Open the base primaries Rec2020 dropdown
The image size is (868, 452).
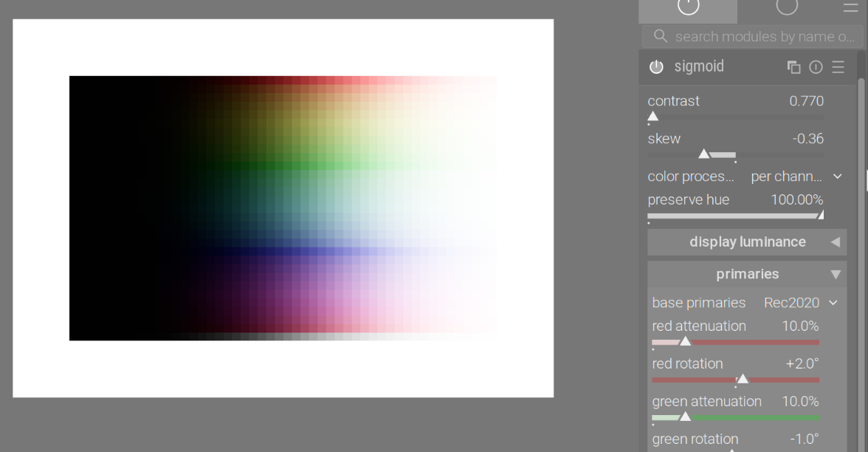(800, 303)
